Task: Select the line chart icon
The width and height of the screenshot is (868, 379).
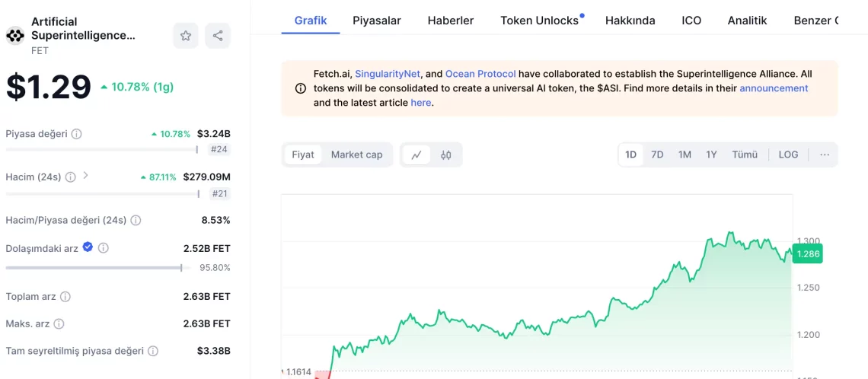Action: tap(416, 154)
